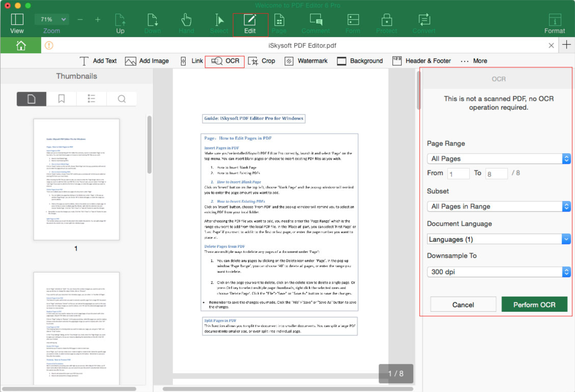Open the Protect tools
The height and width of the screenshot is (392, 575).
pos(386,23)
